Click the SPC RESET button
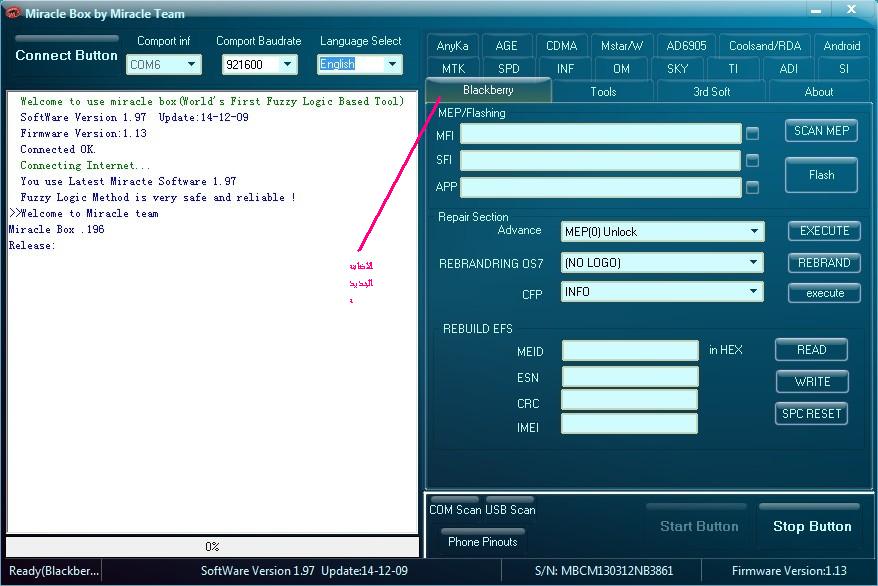This screenshot has width=878, height=586. [811, 414]
